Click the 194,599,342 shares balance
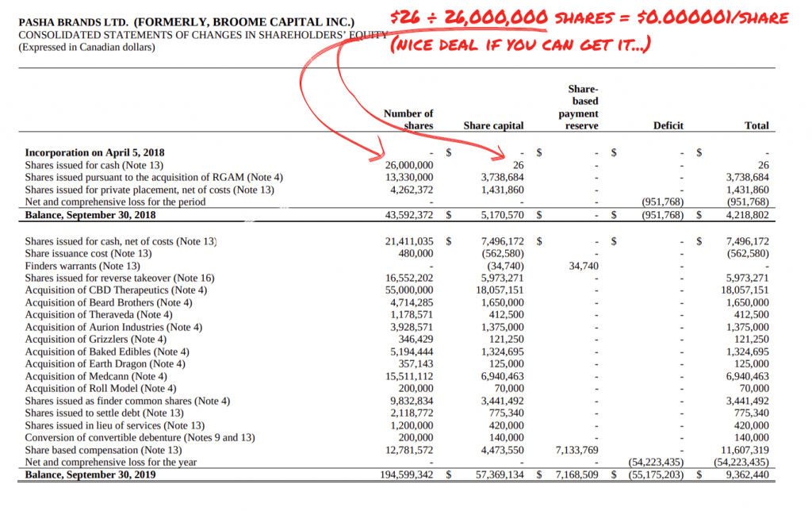 pyautogui.click(x=407, y=474)
